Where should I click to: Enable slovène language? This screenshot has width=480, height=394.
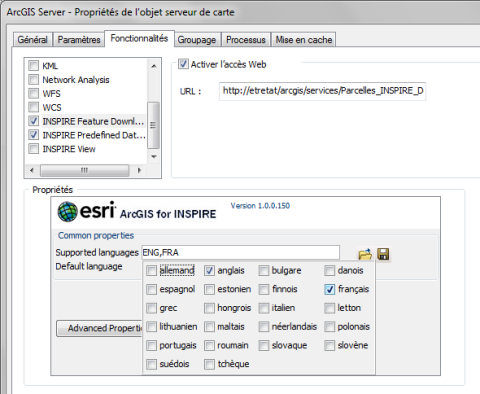click(329, 345)
